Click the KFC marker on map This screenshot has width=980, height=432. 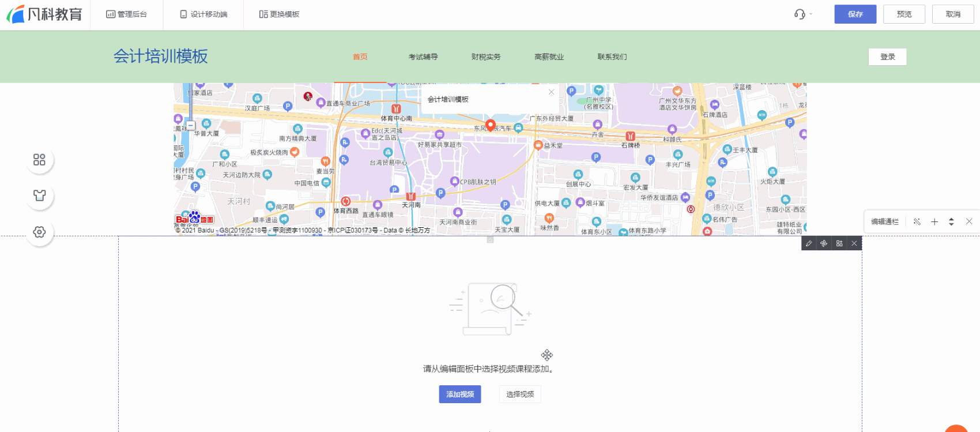(308, 96)
